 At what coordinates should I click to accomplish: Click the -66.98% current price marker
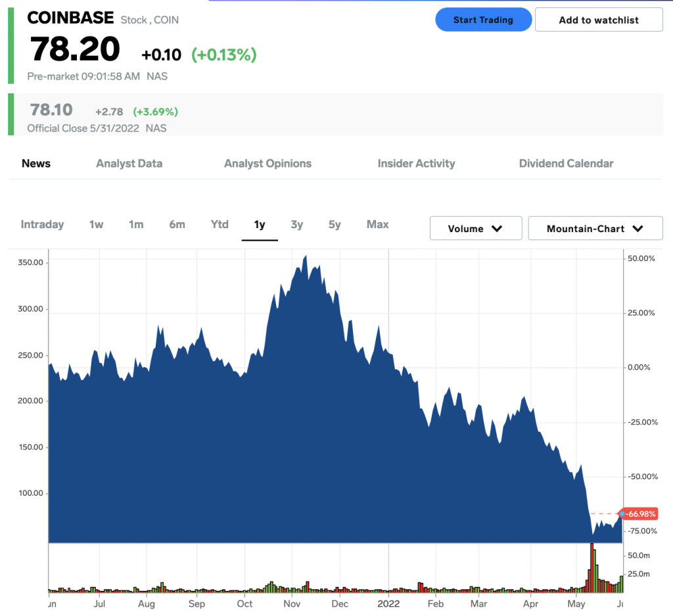(639, 514)
